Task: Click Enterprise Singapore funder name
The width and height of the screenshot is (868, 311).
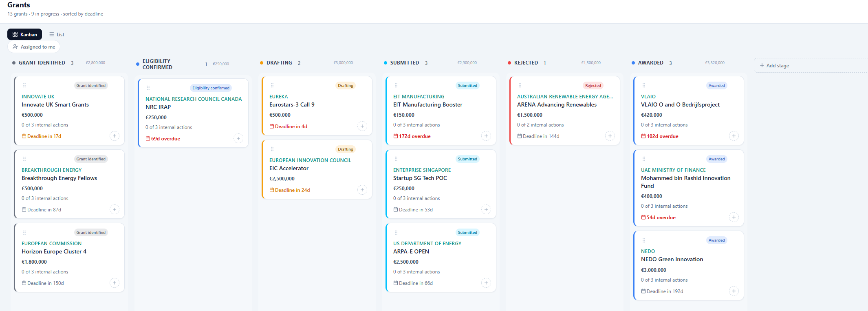Action: click(x=422, y=170)
